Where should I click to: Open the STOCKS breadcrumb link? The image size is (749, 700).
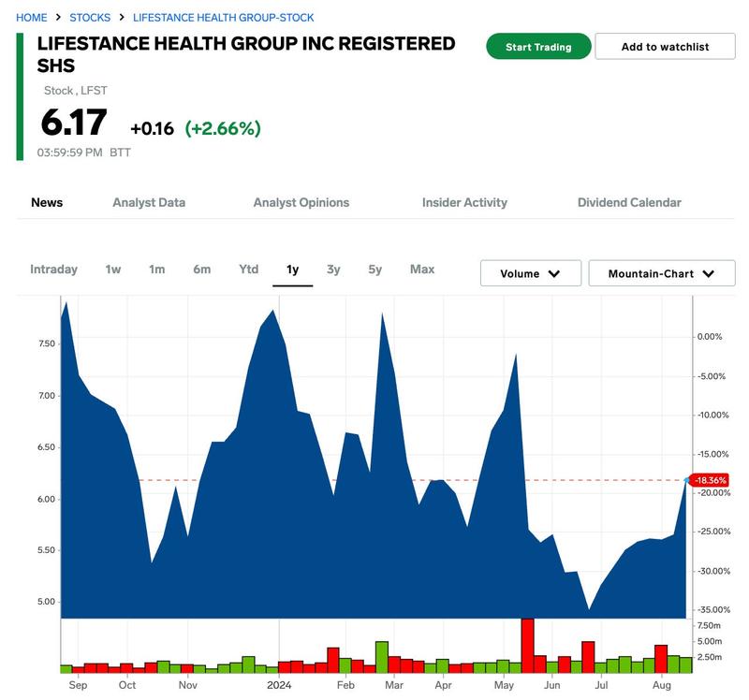(x=90, y=18)
